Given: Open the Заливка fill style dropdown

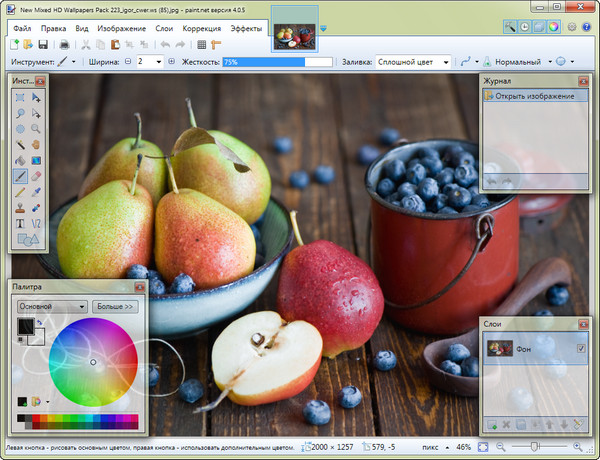Looking at the screenshot, I should 415,62.
